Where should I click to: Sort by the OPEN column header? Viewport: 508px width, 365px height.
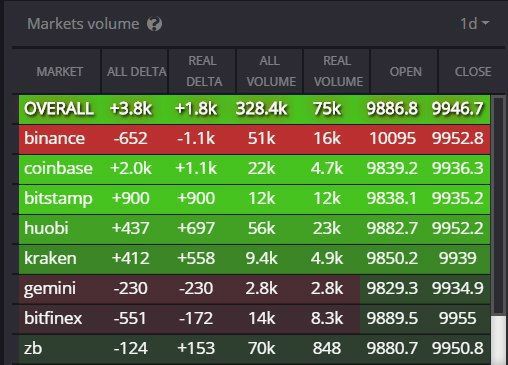(406, 71)
